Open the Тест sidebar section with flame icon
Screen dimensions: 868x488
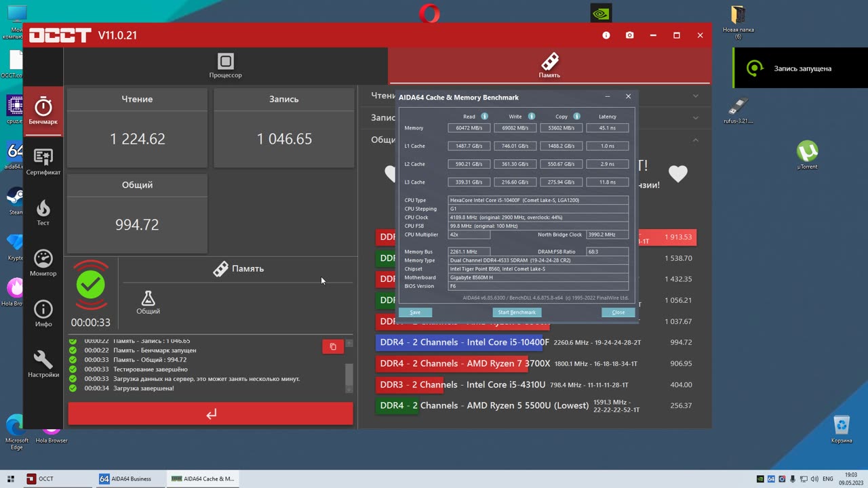[43, 213]
